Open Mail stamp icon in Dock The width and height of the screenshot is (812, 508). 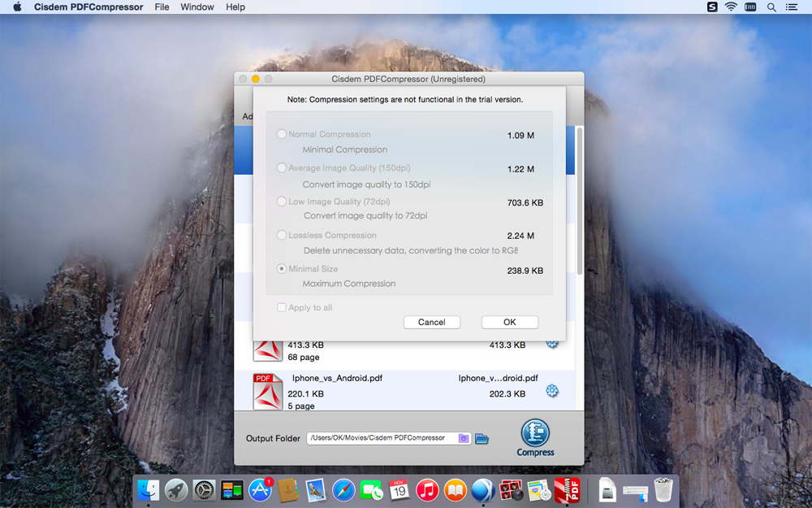pyautogui.click(x=316, y=490)
